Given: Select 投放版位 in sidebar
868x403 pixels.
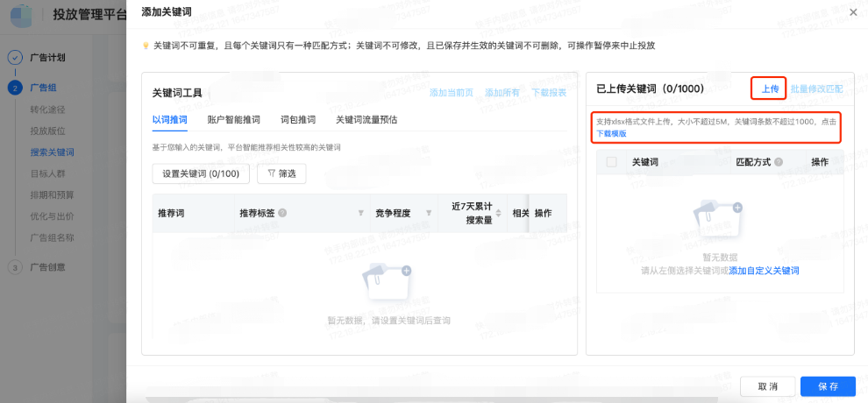Looking at the screenshot, I should click(x=47, y=131).
